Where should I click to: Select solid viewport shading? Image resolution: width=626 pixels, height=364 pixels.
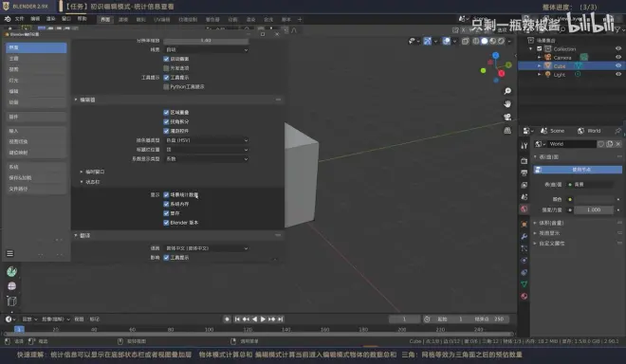tap(485, 41)
